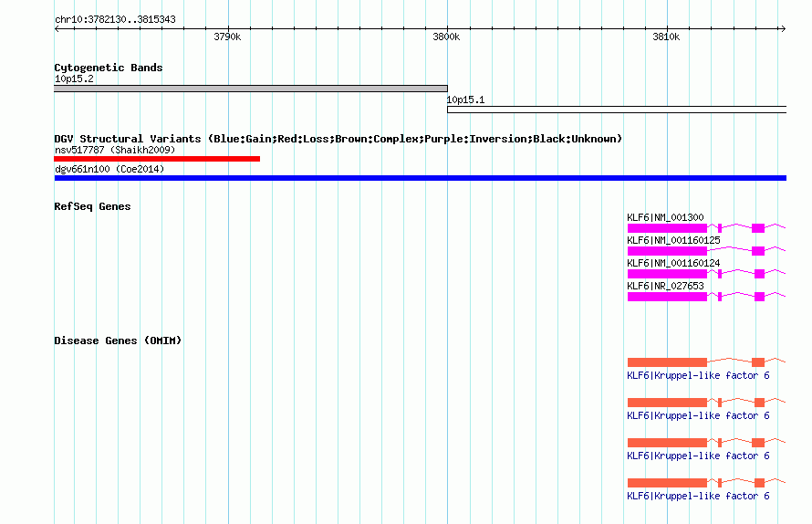Click the magenta gene glyph for NM_001160124
Image resolution: width=812 pixels, height=524 pixels.
[x=706, y=274]
